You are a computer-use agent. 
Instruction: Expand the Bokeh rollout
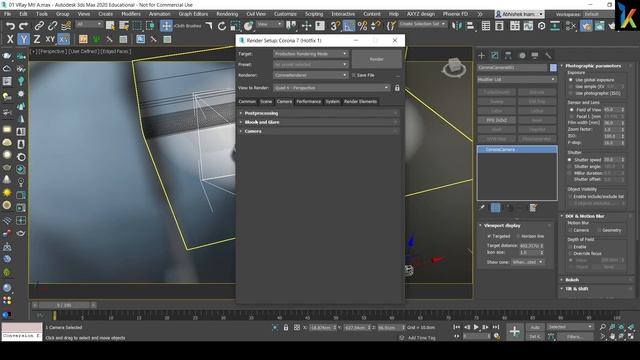click(596, 280)
